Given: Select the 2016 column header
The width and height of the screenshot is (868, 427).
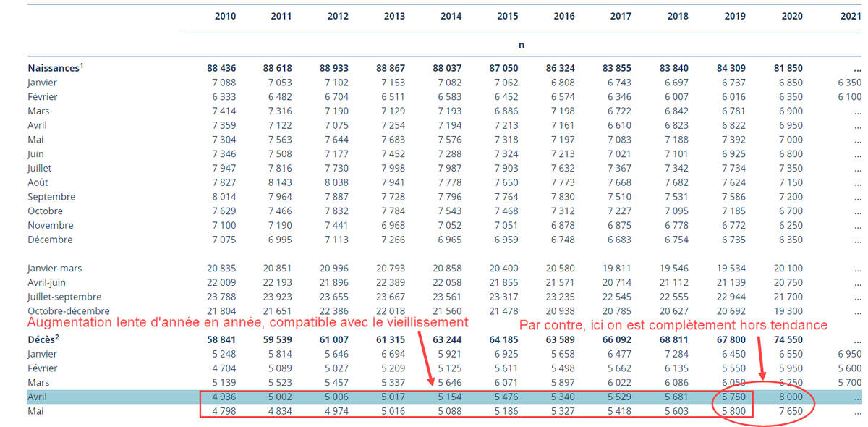Looking at the screenshot, I should click(x=563, y=16).
